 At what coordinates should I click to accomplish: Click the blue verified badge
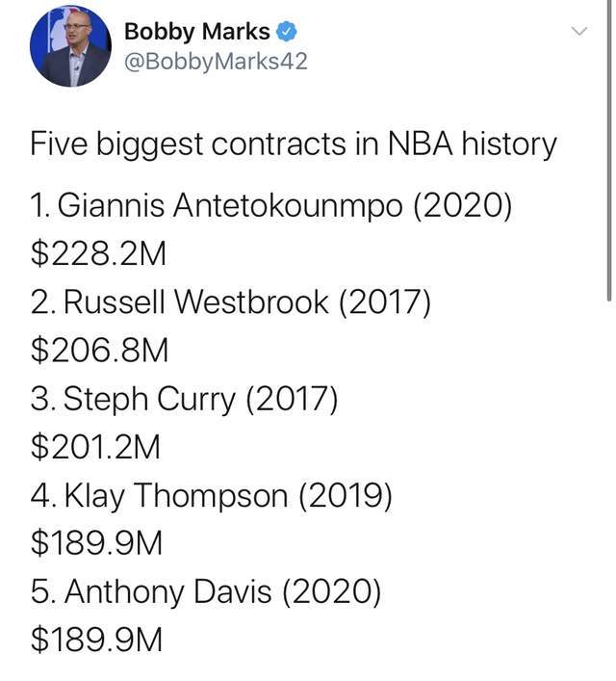coord(287,32)
